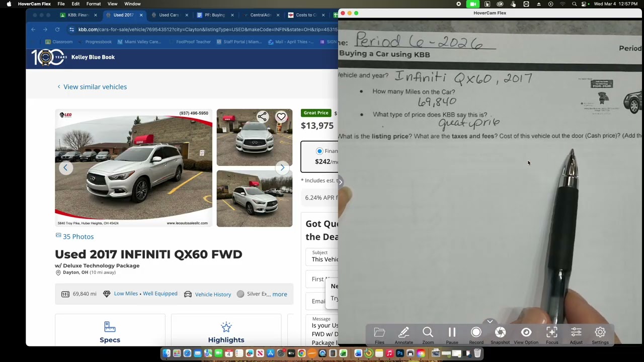The image size is (644, 362).
Task: Activate the HoverCam Zoom magnifier
Action: pyautogui.click(x=428, y=335)
